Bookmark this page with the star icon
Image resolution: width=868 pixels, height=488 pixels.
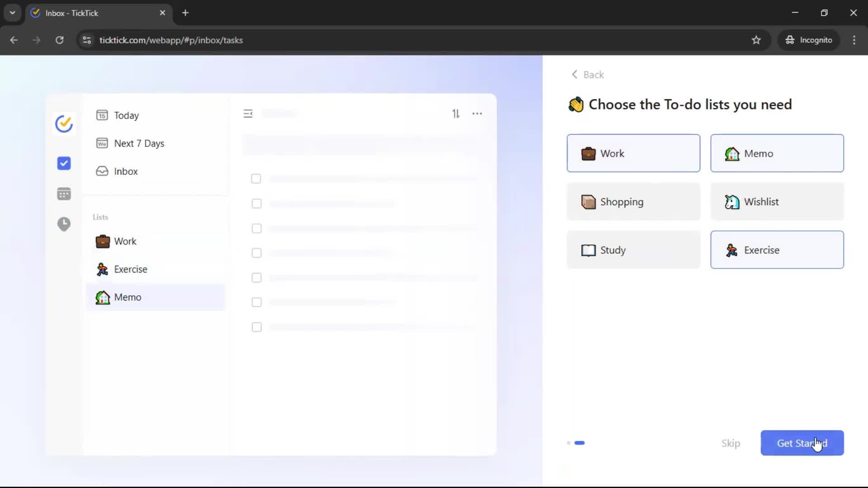(756, 40)
